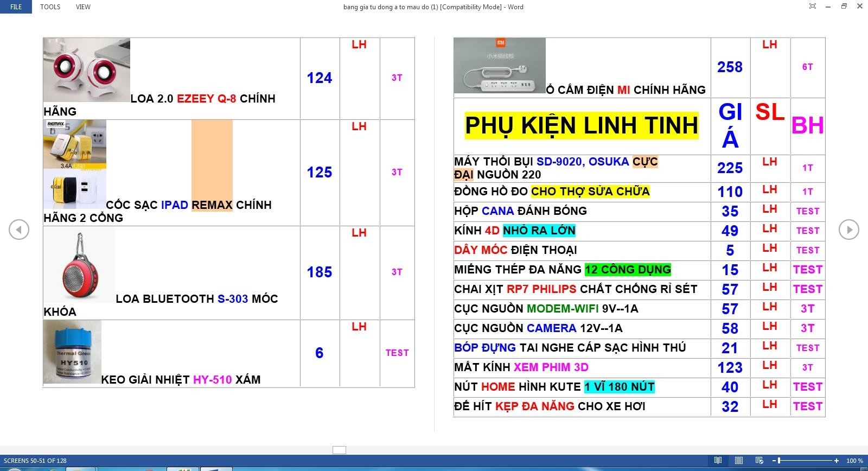
Task: Click the price 35 cell
Action: [730, 212]
